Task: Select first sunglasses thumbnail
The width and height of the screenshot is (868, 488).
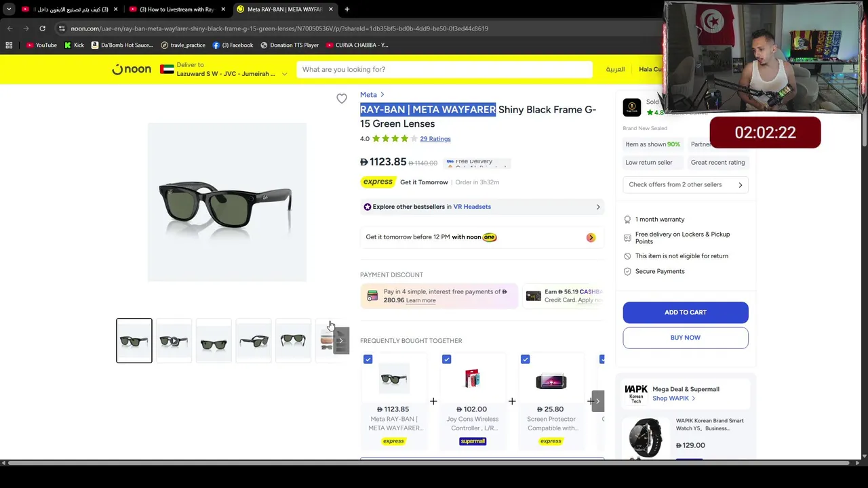Action: tap(134, 340)
